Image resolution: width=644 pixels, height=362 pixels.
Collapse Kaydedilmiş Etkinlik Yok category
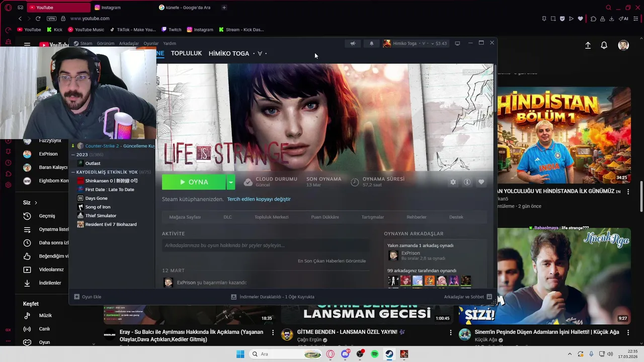pos(73,172)
